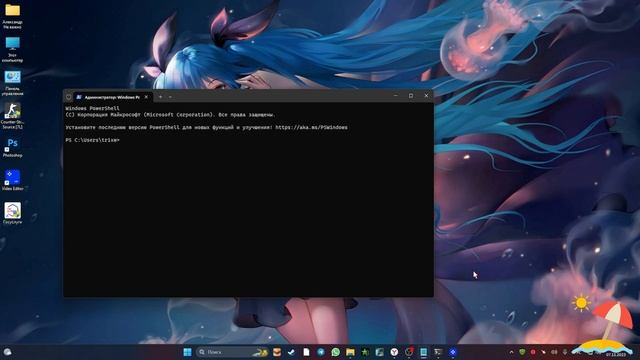Open the weather widget at taskbar left

7,352
